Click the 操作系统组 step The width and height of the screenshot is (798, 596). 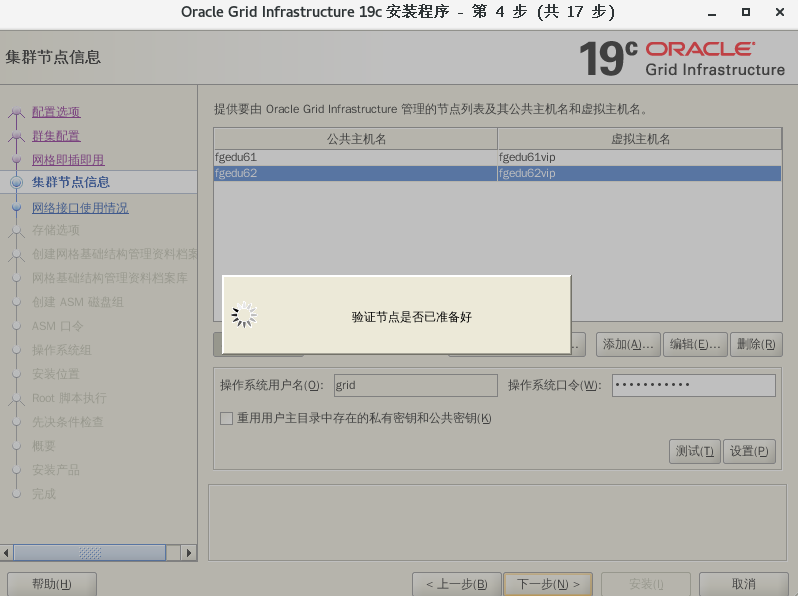[62, 350]
